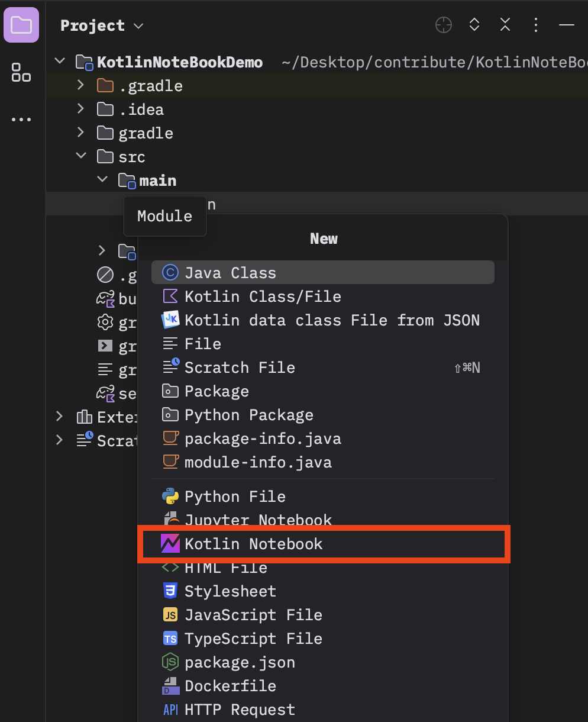
Task: Click the Kotlin Class/File K icon
Action: [x=170, y=296]
